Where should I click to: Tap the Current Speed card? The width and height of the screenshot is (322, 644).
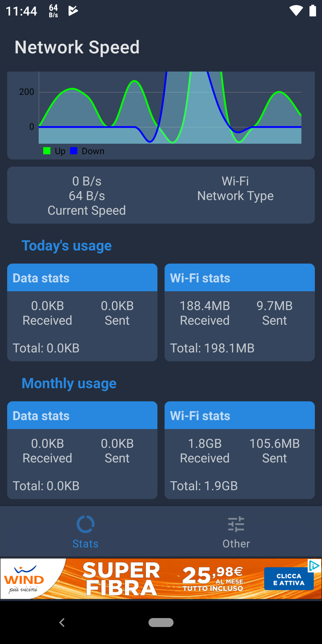[87, 196]
